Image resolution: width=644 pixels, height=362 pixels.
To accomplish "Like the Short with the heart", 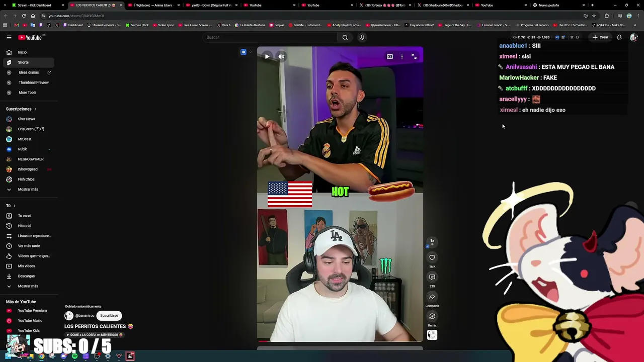I will point(432,257).
